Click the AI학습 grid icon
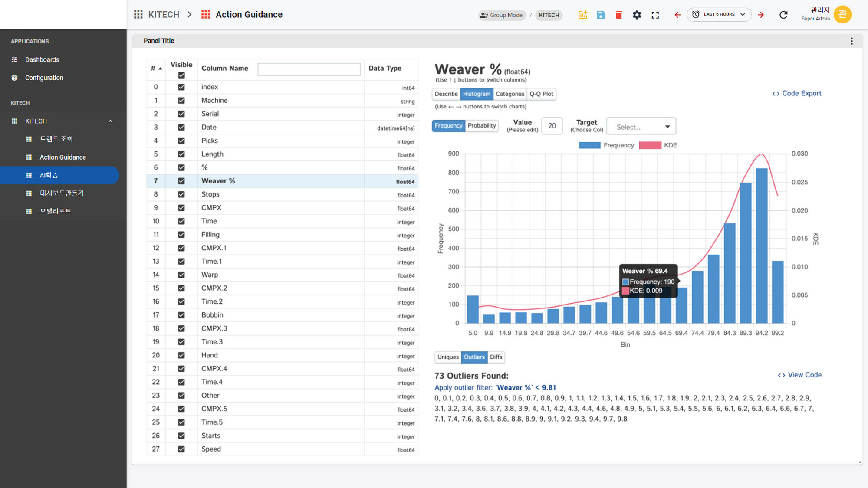The height and width of the screenshot is (488, 868). (29, 175)
